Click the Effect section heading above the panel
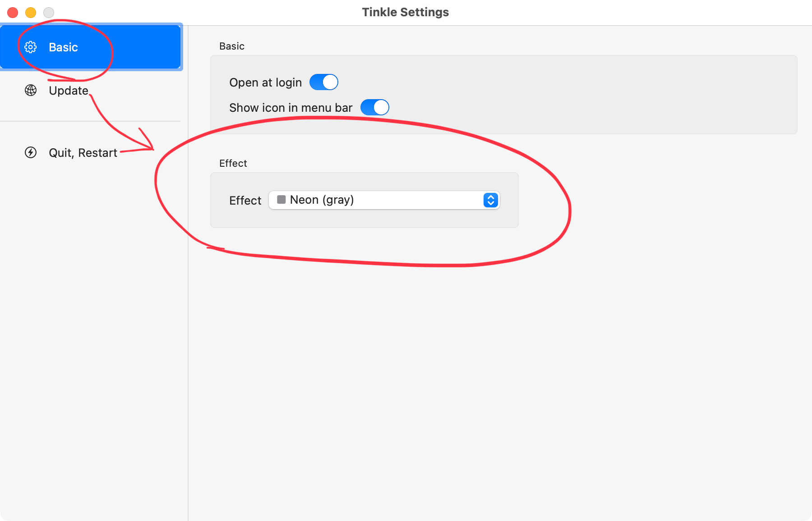This screenshot has width=812, height=521. coord(233,164)
